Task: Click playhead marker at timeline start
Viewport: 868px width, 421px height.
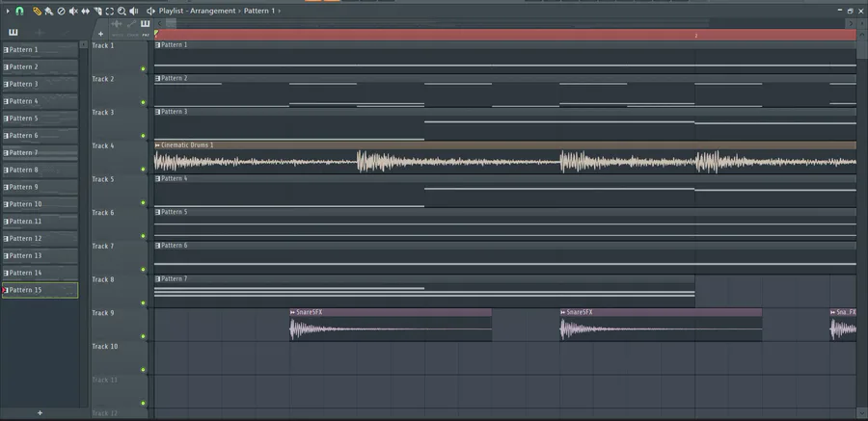Action: pyautogui.click(x=156, y=35)
